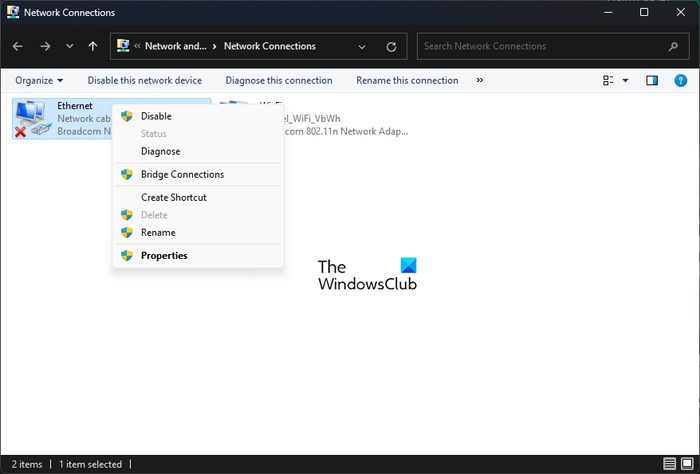Close the Network Connections window
This screenshot has height=474, width=700.
(x=680, y=12)
